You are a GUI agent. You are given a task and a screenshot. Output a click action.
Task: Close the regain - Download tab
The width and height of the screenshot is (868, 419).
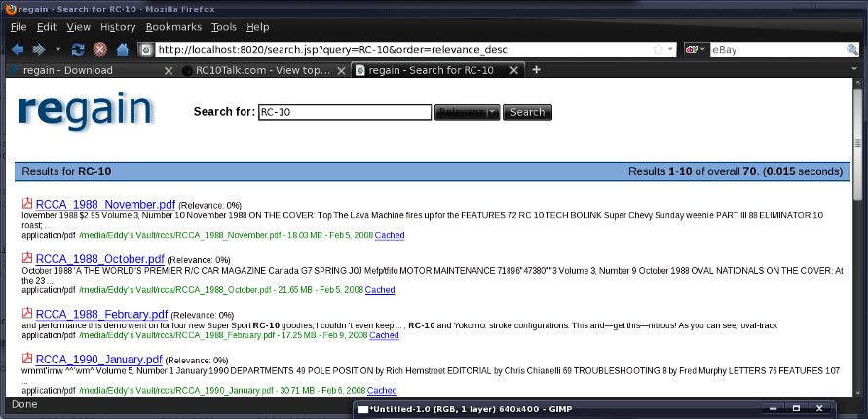[169, 70]
